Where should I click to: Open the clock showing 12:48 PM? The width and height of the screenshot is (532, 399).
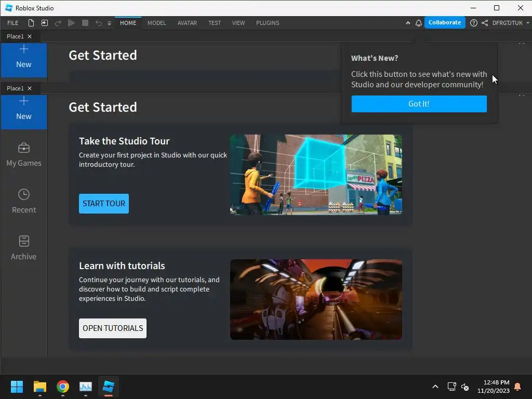coord(494,387)
